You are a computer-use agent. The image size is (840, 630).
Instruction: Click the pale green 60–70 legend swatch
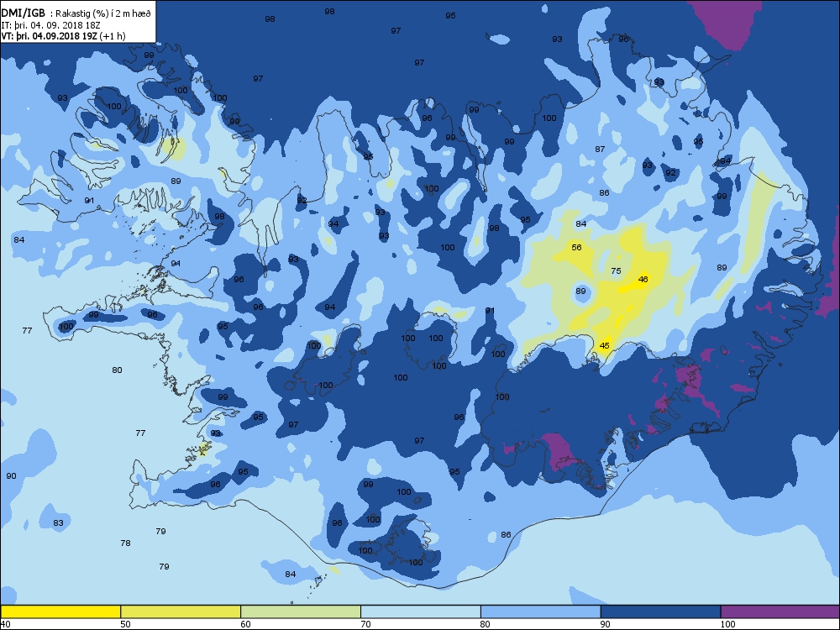301,612
